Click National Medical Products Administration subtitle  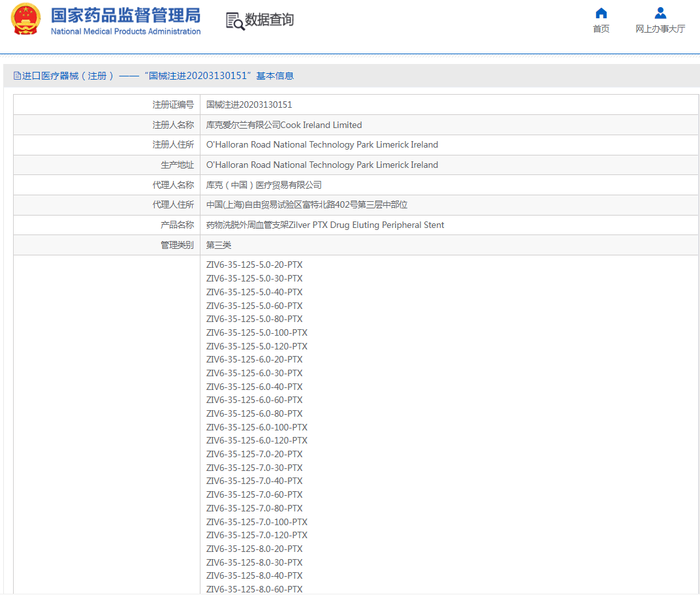pyautogui.click(x=125, y=31)
